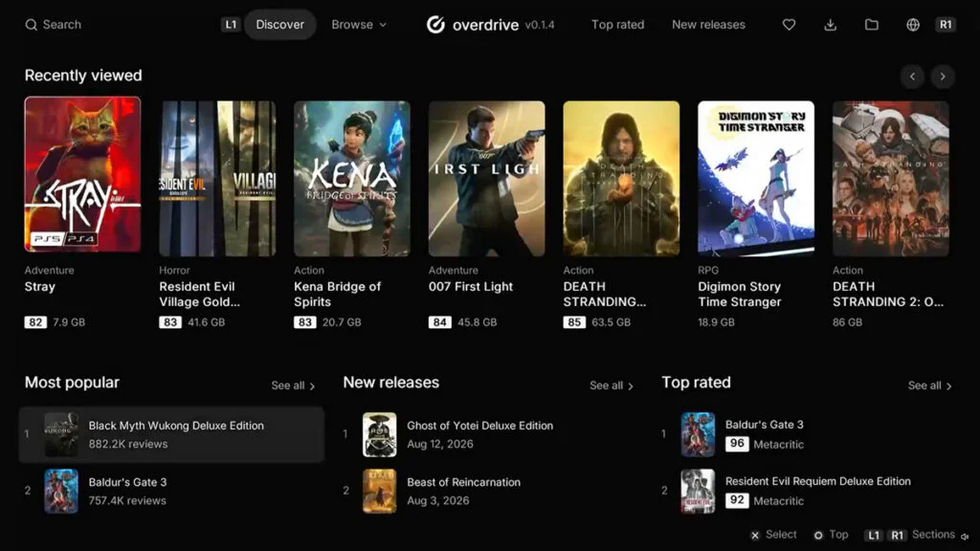Click the Most popular section heading
This screenshot has width=980, height=551.
(x=72, y=383)
